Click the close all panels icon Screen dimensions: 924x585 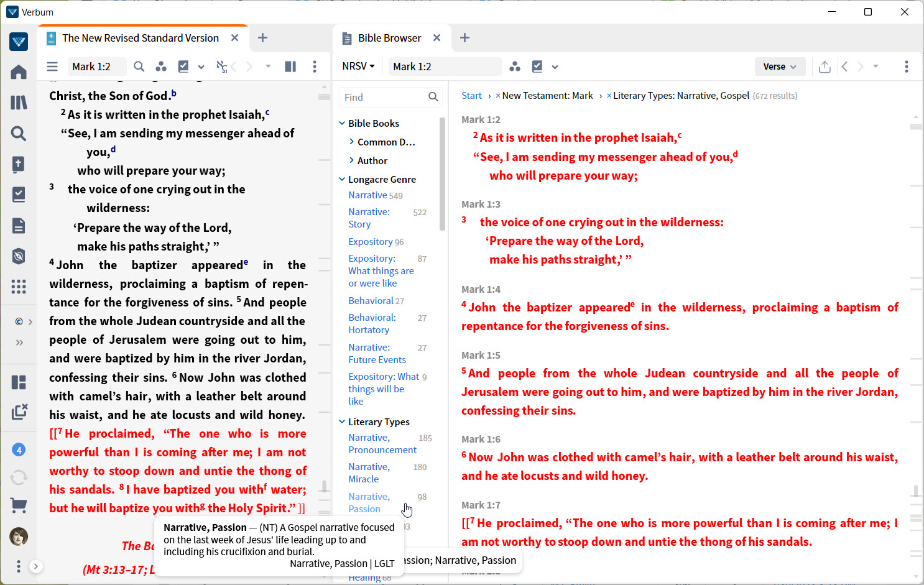(19, 411)
